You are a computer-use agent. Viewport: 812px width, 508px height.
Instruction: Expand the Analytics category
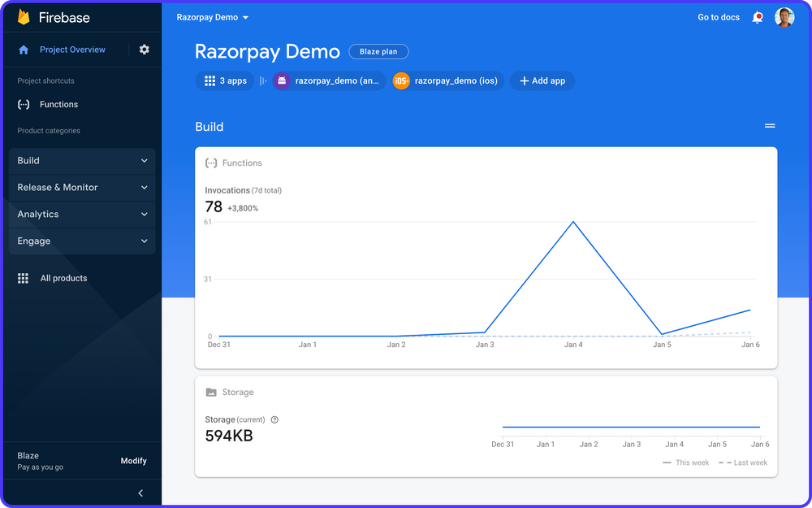pos(81,214)
